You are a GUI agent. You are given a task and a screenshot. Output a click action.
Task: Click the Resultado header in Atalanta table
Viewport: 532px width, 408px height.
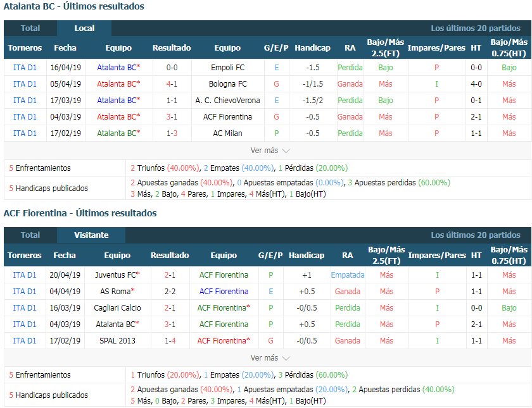click(x=172, y=48)
